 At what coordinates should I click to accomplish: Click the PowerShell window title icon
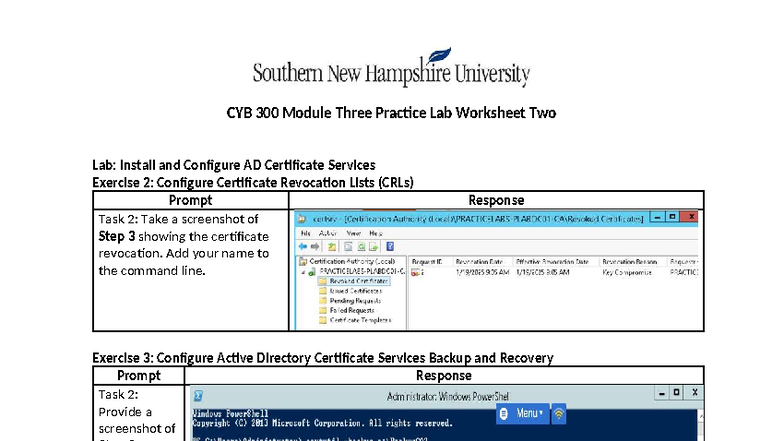pos(198,396)
